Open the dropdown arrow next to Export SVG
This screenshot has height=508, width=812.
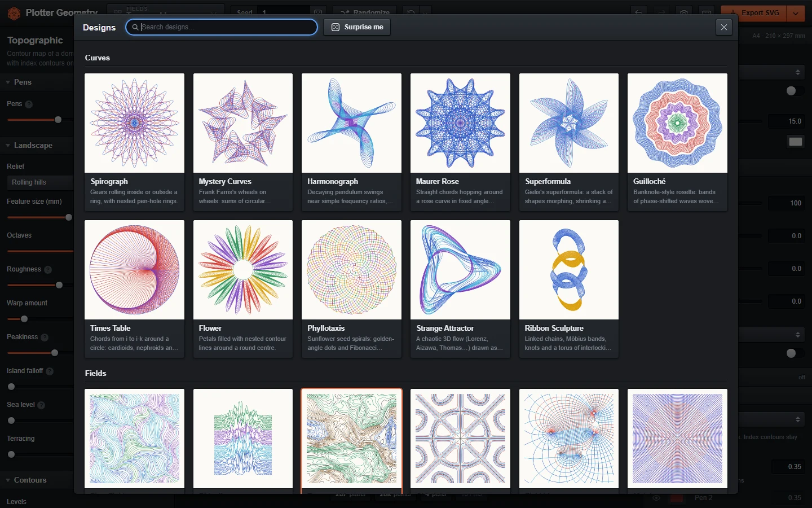tap(796, 13)
